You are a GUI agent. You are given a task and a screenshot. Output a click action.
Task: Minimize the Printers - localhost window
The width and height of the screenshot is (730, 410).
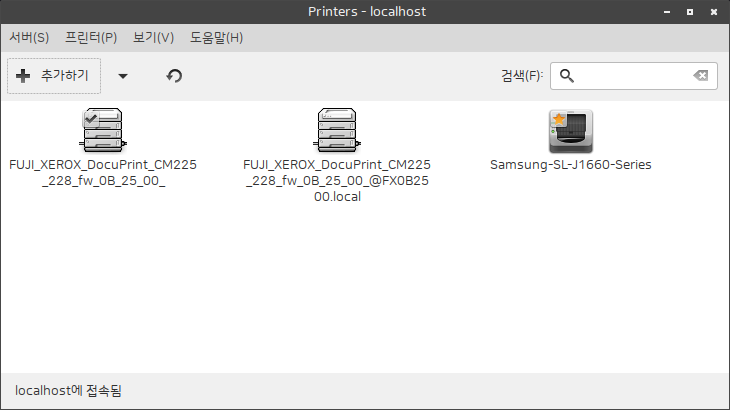pyautogui.click(x=666, y=12)
